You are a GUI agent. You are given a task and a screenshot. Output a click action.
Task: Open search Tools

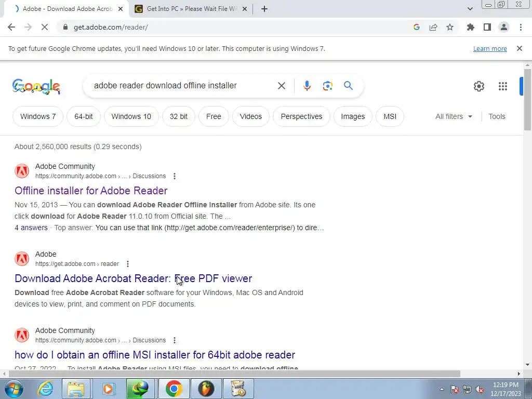[x=497, y=116]
